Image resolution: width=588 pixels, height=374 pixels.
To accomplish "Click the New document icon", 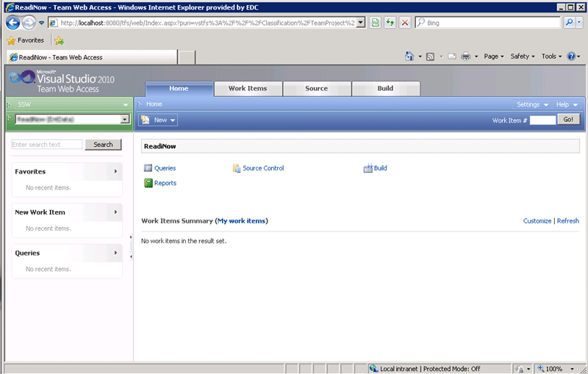I will (146, 120).
